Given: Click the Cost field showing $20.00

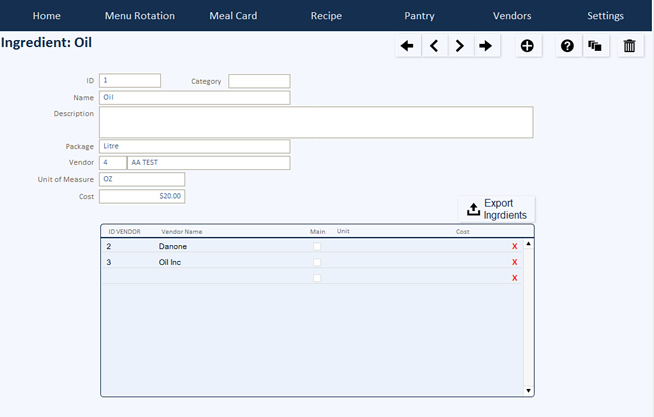Looking at the screenshot, I should [142, 196].
